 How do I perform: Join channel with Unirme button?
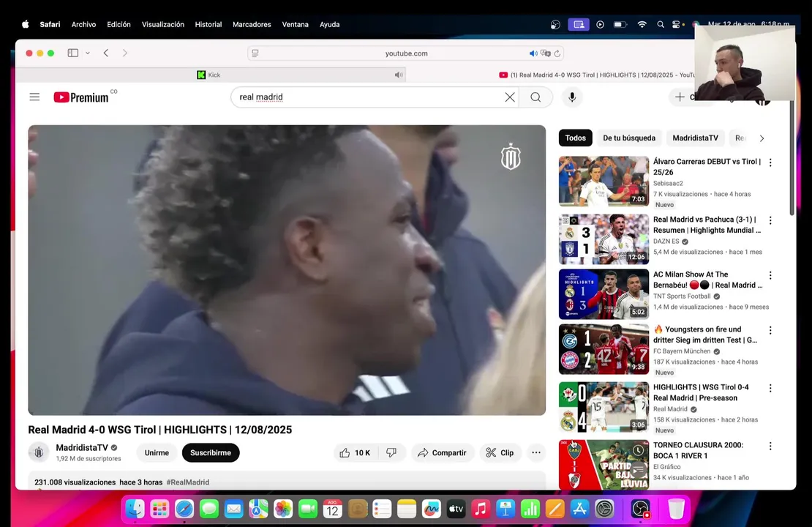point(157,452)
